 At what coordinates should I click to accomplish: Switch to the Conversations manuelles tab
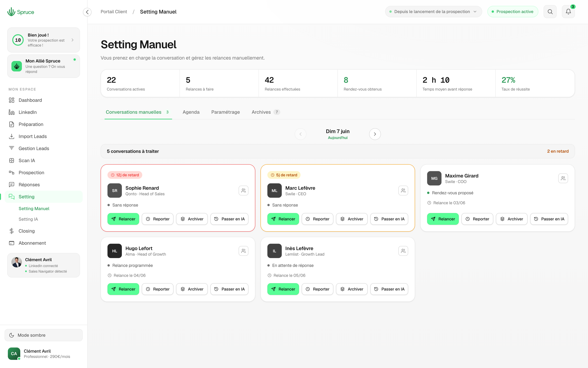point(138,112)
